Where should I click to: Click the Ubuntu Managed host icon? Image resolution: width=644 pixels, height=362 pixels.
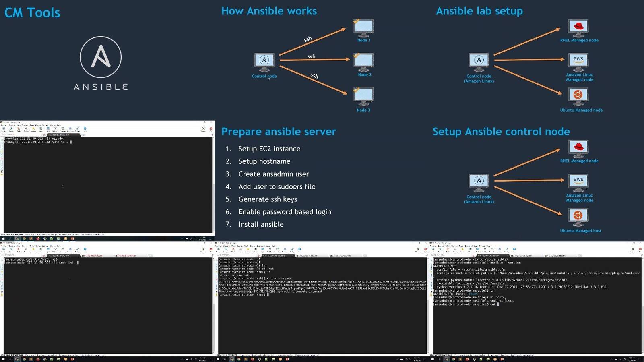point(578,217)
